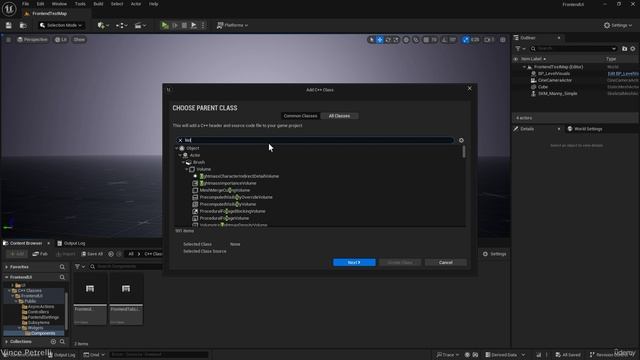Save the current level with the toolbar icon
This screenshot has height=360, width=640.
tap(9, 25)
